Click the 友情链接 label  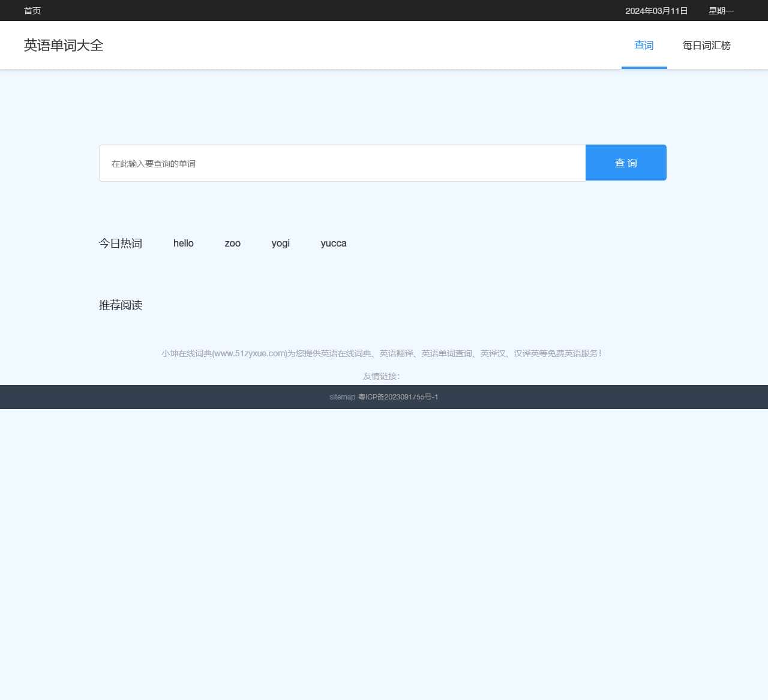click(381, 376)
